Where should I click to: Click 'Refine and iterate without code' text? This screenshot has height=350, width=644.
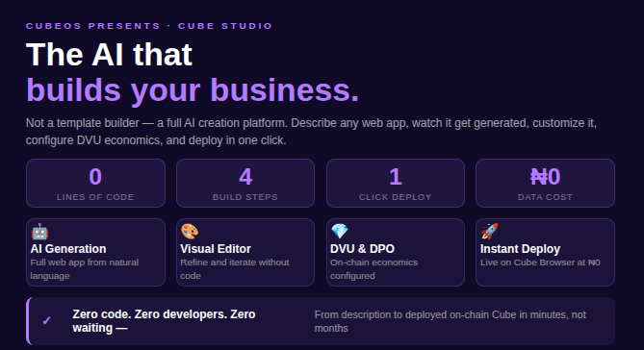point(235,269)
